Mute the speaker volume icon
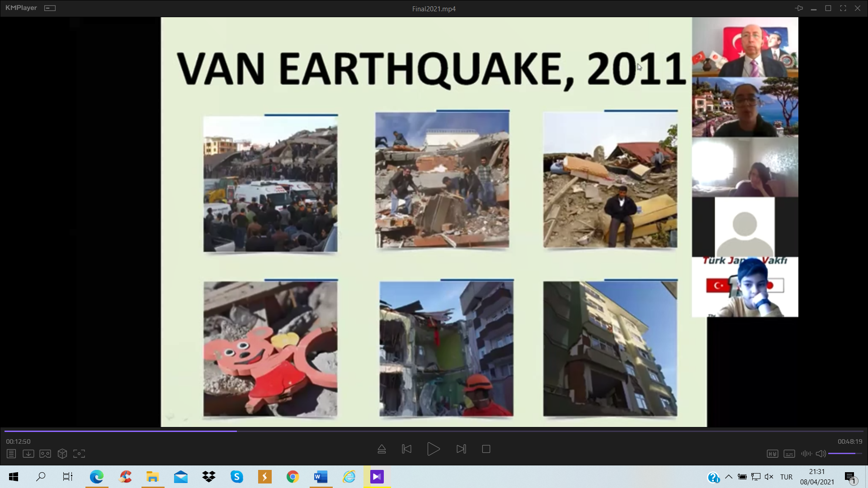The width and height of the screenshot is (868, 488). (x=821, y=454)
